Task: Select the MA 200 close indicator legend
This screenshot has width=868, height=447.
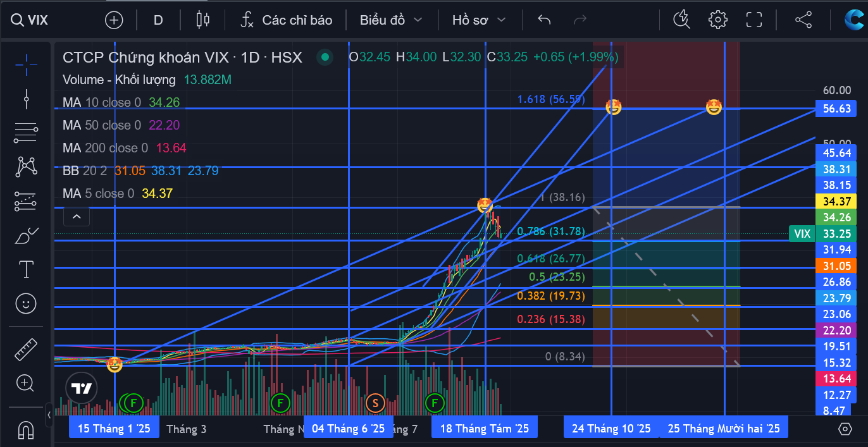Action: pos(124,148)
